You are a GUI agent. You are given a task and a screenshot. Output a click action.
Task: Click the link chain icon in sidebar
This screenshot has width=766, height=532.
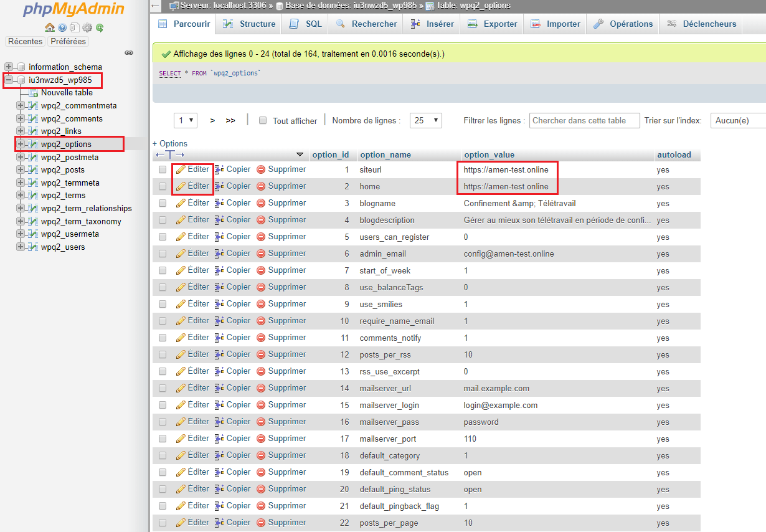pos(129,53)
